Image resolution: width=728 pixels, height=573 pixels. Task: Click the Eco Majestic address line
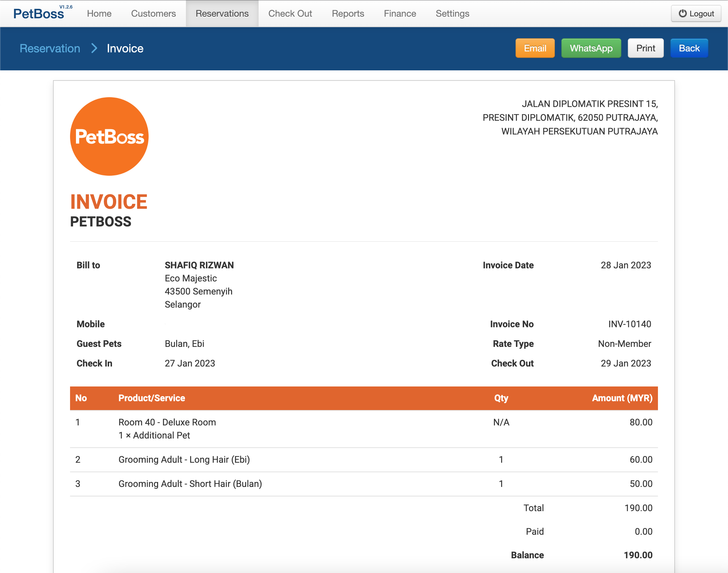pyautogui.click(x=191, y=278)
